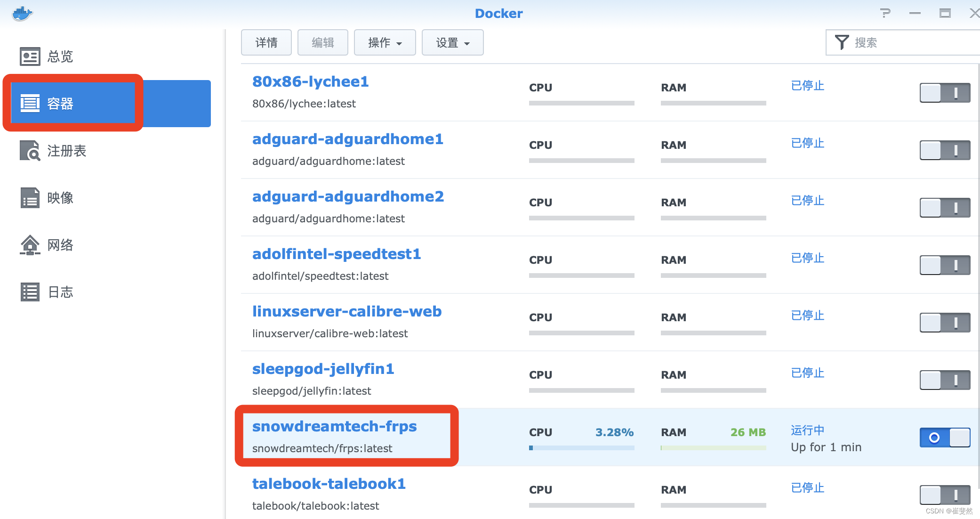Select the adolfintel-speedtest1 container name
The height and width of the screenshot is (519, 980).
coord(337,254)
